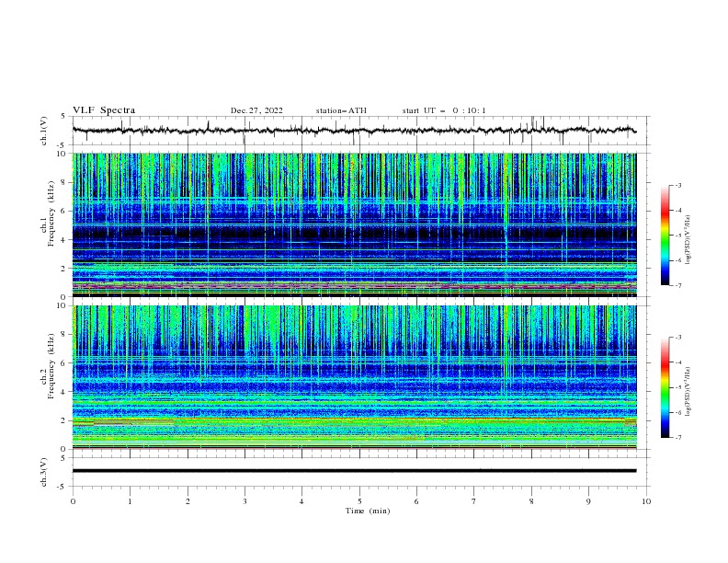This screenshot has width=728, height=563.
Task: Click time axis tick label "5"
Action: (359, 501)
